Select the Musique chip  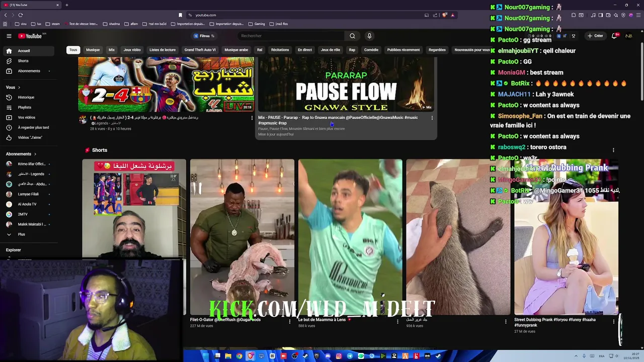coord(93,50)
